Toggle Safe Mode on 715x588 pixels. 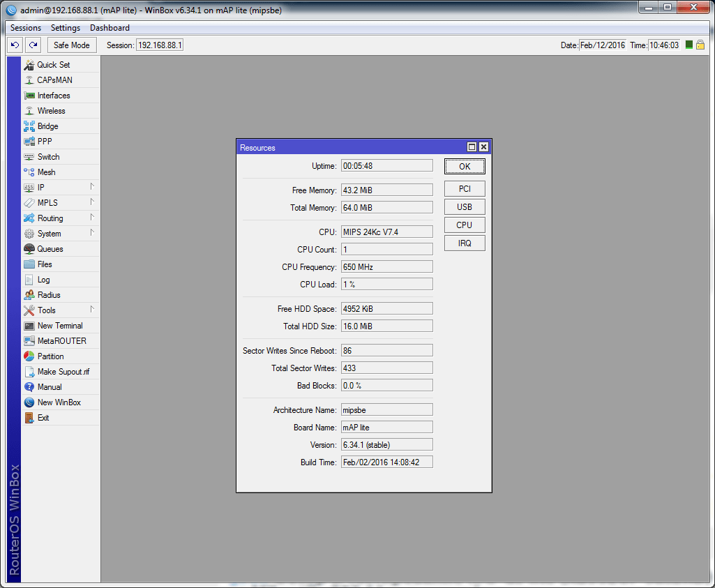click(x=72, y=45)
